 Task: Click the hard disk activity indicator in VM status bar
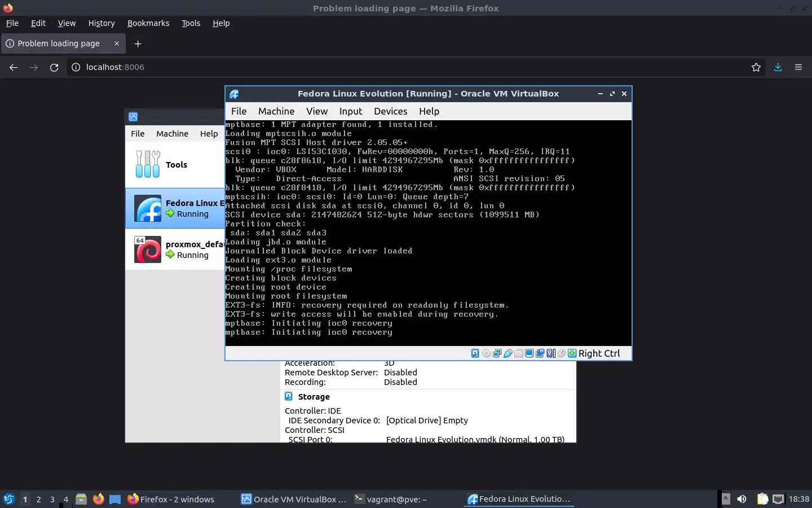pos(475,353)
